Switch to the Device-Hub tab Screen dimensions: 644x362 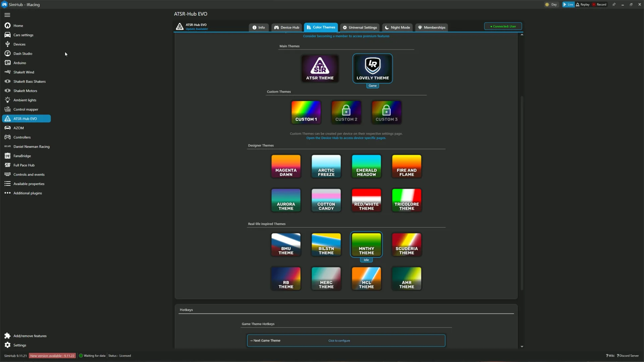tap(286, 27)
